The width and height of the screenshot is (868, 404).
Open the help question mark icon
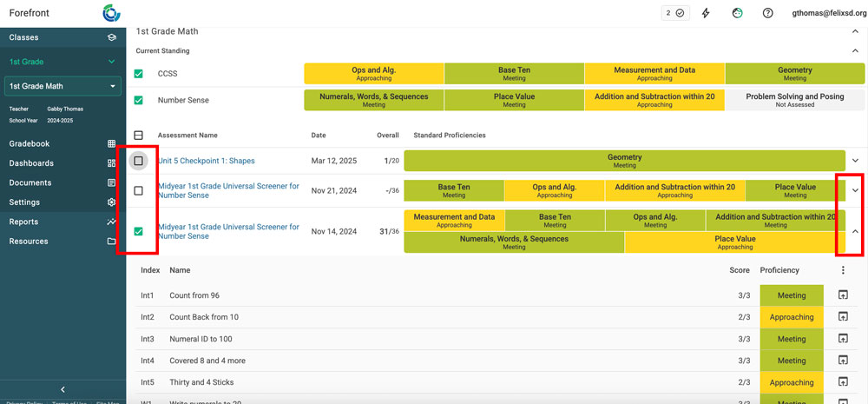click(767, 13)
